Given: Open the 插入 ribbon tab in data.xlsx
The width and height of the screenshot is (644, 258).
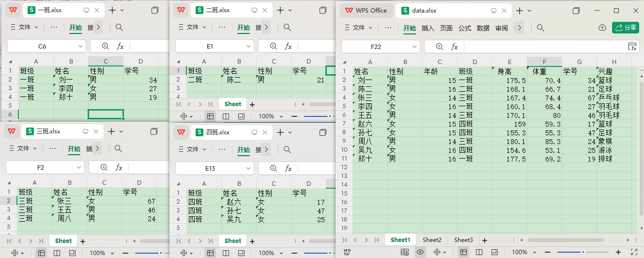Looking at the screenshot, I should coord(428,28).
